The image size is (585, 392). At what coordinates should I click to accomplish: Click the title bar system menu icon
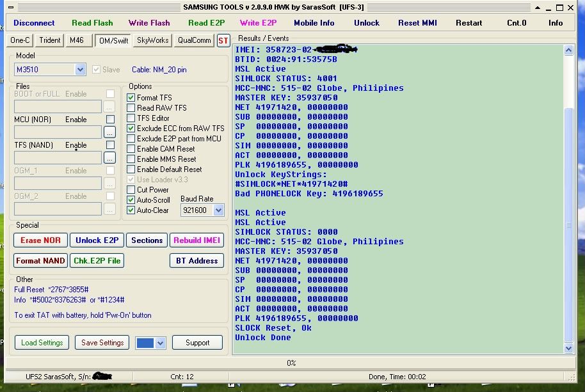10,7
